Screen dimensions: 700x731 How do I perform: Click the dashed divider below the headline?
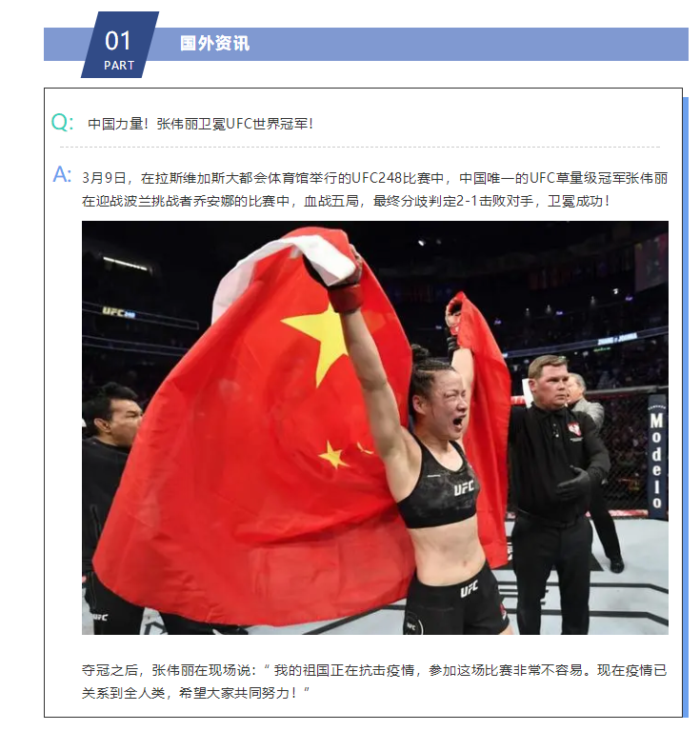tap(360, 147)
